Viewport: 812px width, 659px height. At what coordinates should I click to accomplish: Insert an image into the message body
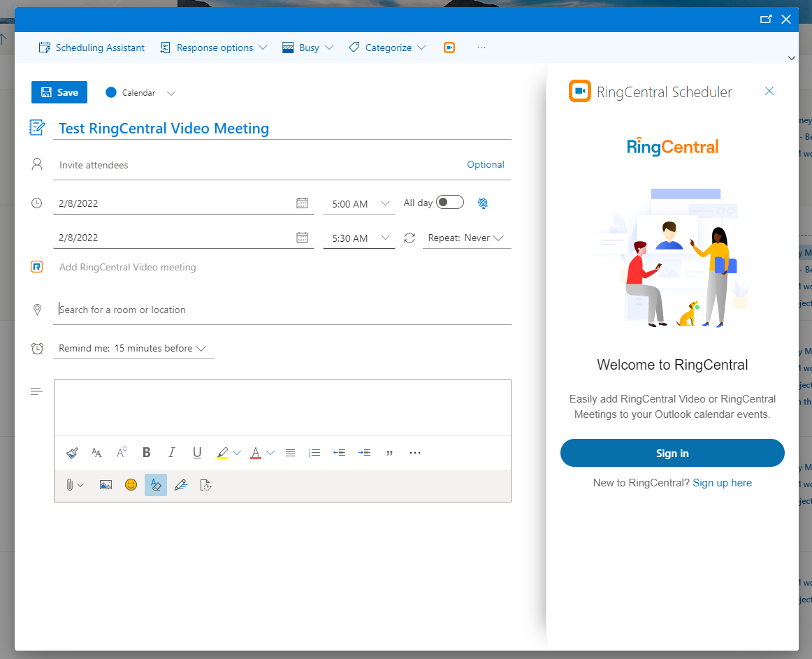tap(106, 484)
